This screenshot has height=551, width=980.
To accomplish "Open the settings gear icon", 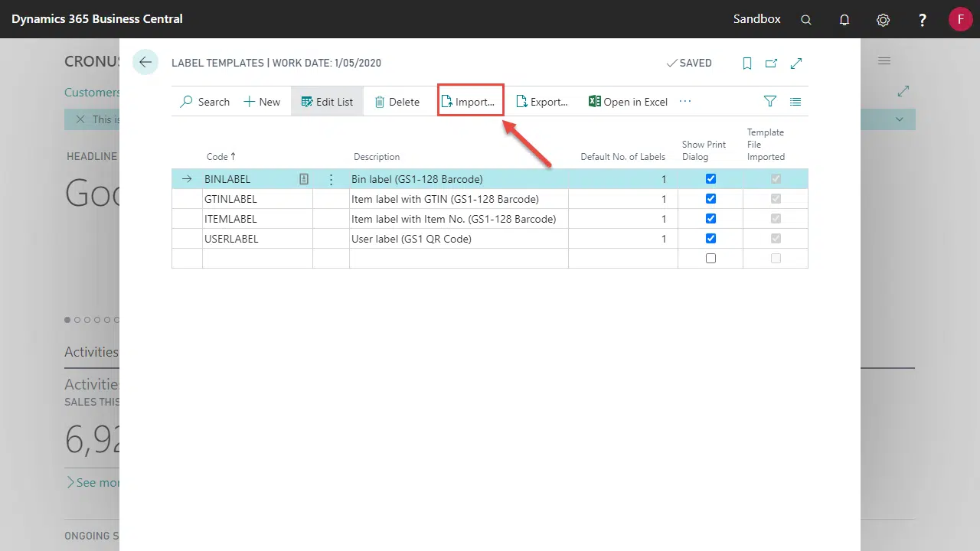I will [883, 20].
